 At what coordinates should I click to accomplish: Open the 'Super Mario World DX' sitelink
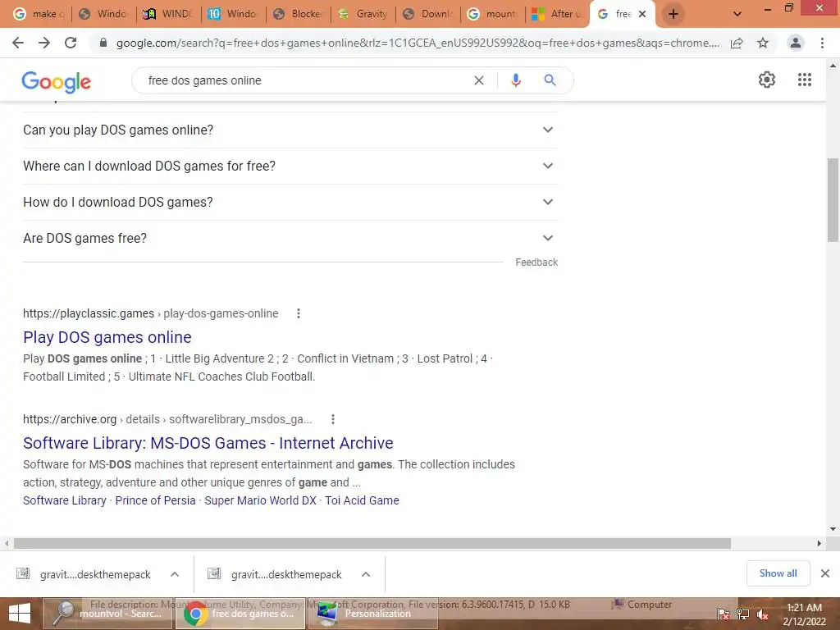coord(260,500)
